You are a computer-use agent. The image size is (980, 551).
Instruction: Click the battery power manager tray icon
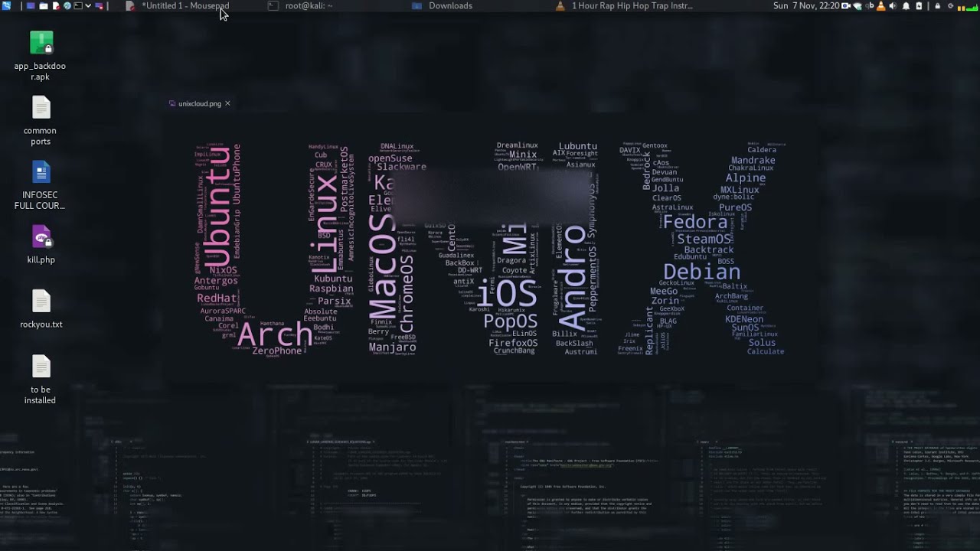pyautogui.click(x=919, y=5)
